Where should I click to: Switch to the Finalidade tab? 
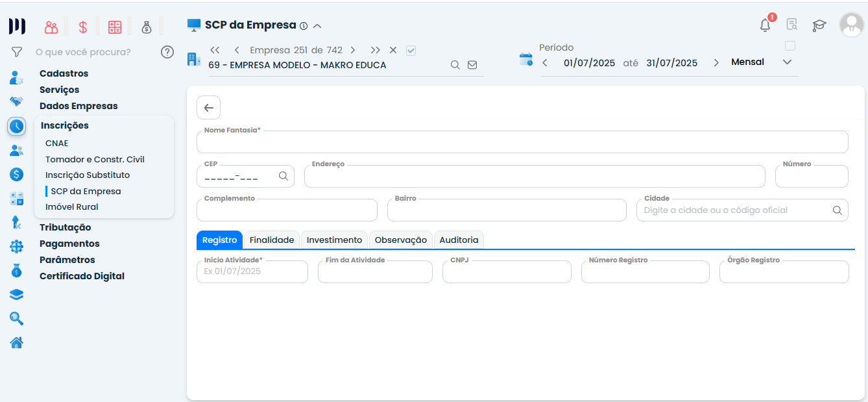tap(271, 240)
